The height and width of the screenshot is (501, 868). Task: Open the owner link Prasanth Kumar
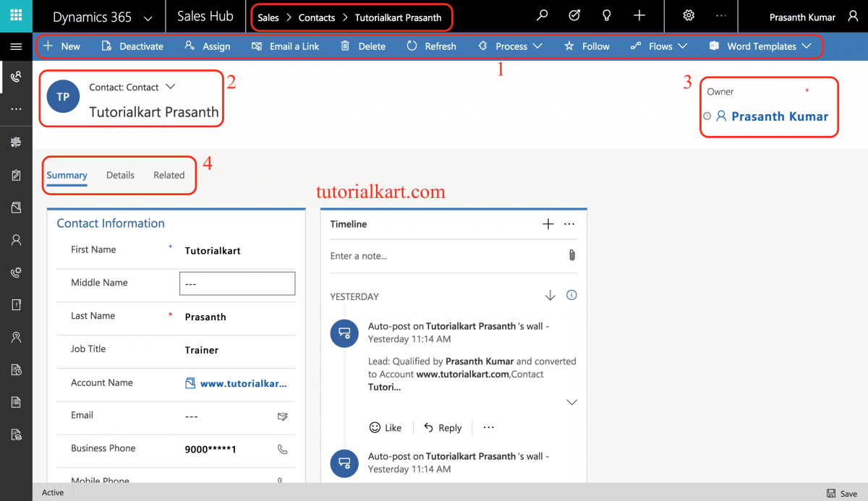click(x=780, y=116)
